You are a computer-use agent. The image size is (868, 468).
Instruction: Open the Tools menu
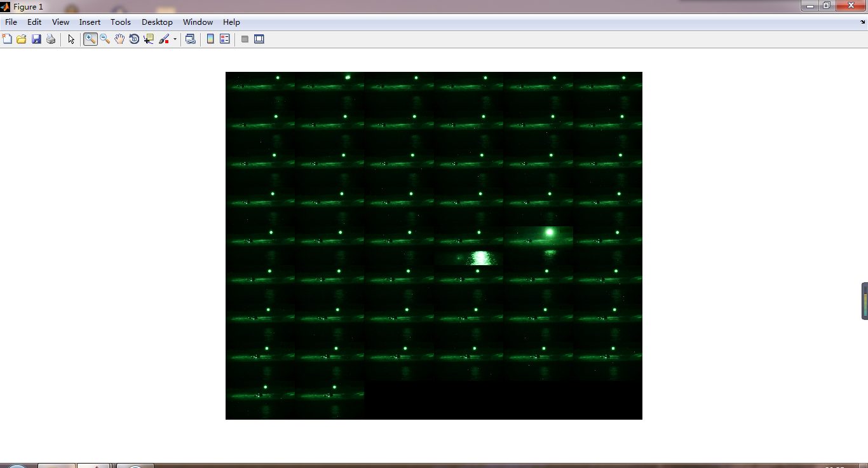click(x=120, y=22)
